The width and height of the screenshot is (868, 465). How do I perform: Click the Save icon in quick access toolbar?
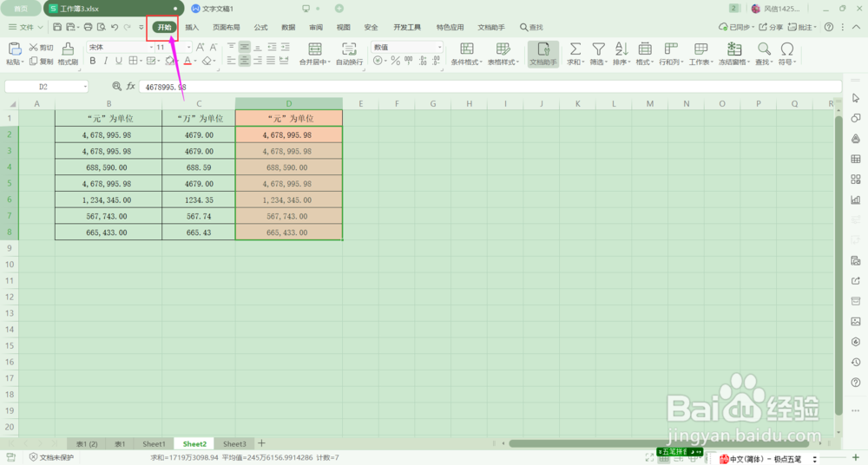click(57, 27)
